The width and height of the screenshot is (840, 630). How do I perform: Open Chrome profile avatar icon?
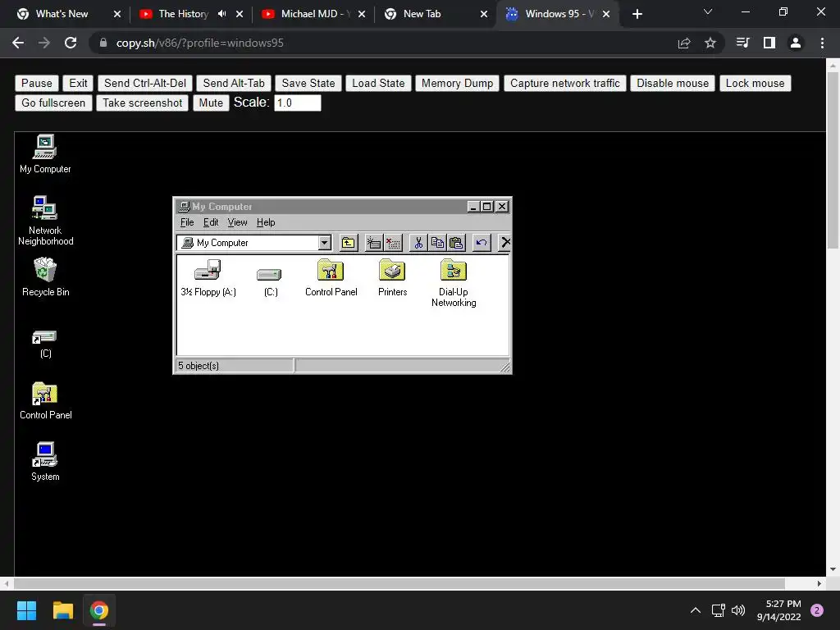click(796, 43)
